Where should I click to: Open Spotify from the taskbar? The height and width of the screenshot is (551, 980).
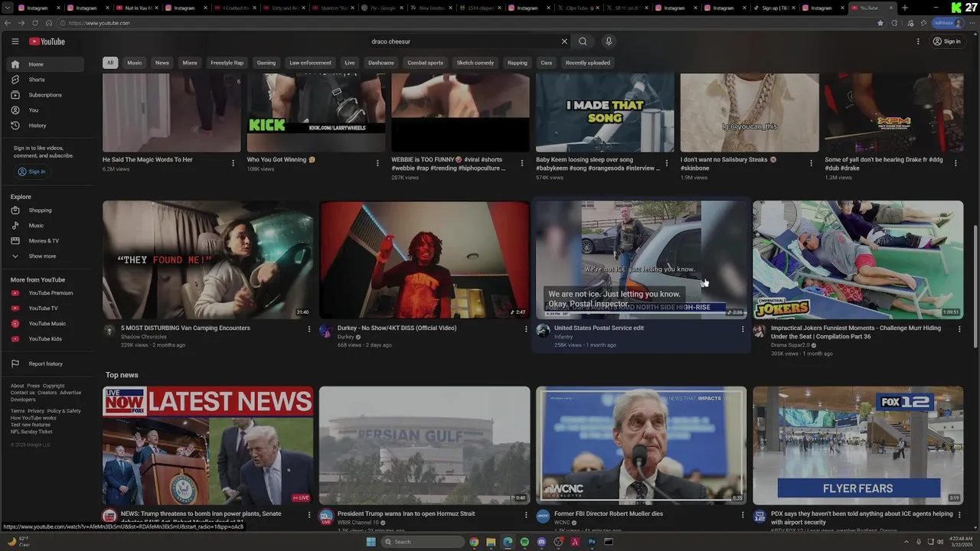[524, 542]
